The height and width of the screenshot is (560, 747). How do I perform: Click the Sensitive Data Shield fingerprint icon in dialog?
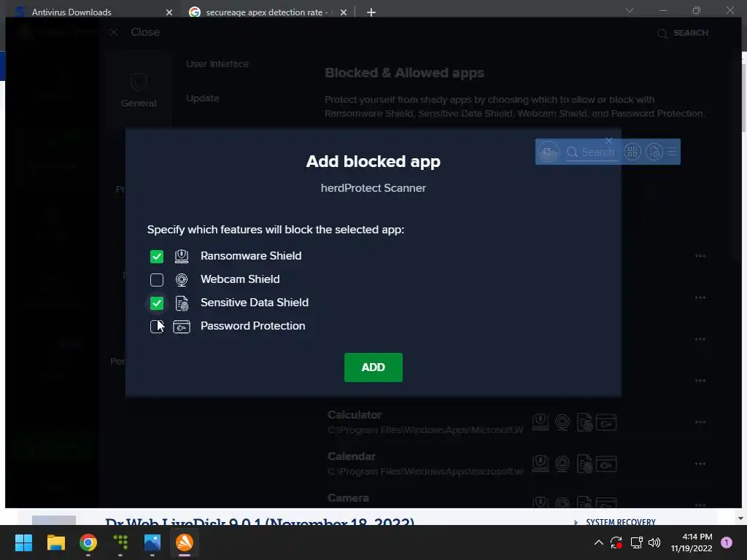pyautogui.click(x=182, y=303)
